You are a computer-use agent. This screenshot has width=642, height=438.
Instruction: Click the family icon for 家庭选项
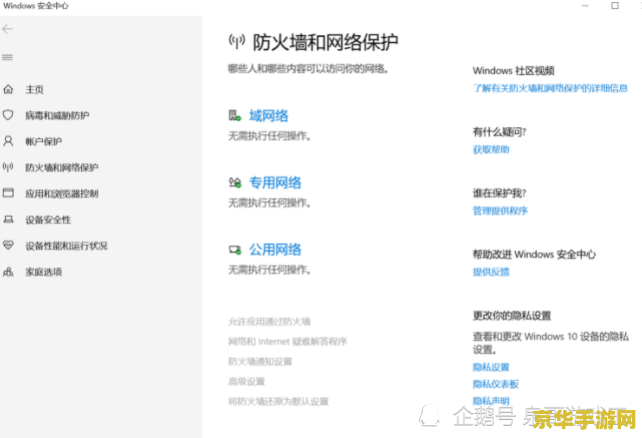point(8,272)
